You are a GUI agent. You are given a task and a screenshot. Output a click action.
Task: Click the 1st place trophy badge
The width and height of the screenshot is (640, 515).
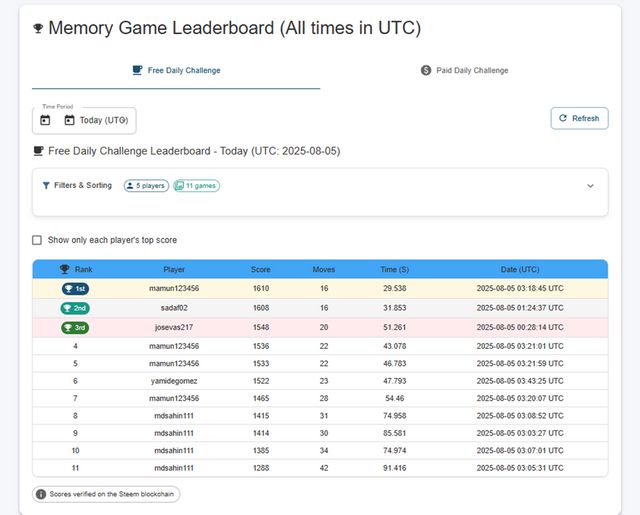pyautogui.click(x=76, y=289)
